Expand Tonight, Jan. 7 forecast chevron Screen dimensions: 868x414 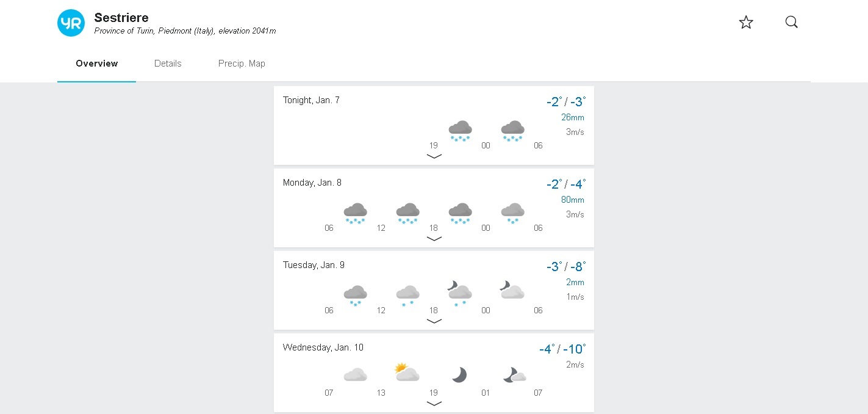pos(434,156)
